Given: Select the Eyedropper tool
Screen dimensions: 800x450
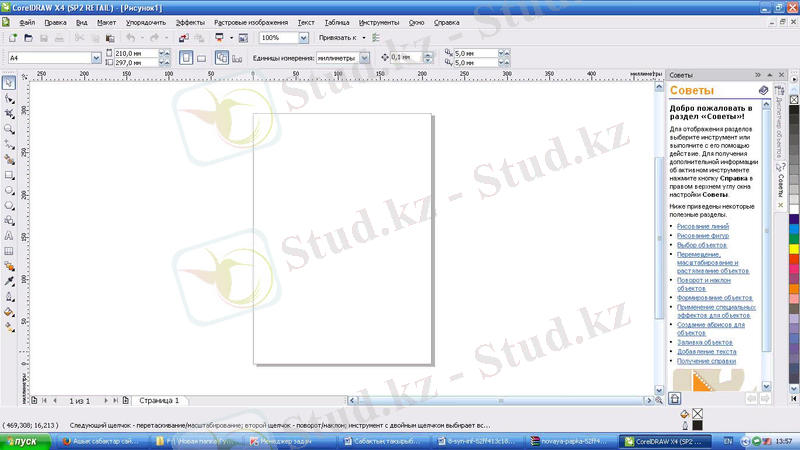Looking at the screenshot, I should [x=9, y=281].
